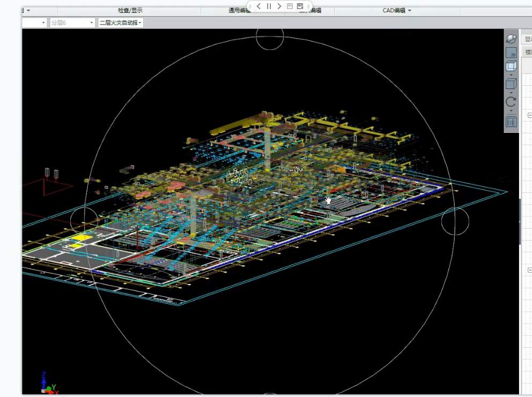Open the 检查/显示 ribbon group
Image resolution: width=532 pixels, height=397 pixels.
point(130,11)
